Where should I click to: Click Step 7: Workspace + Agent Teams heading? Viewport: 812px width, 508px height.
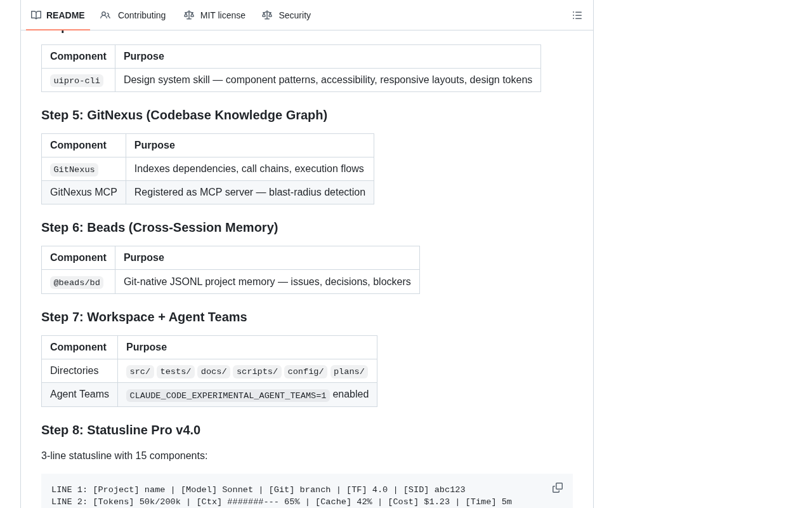(144, 317)
